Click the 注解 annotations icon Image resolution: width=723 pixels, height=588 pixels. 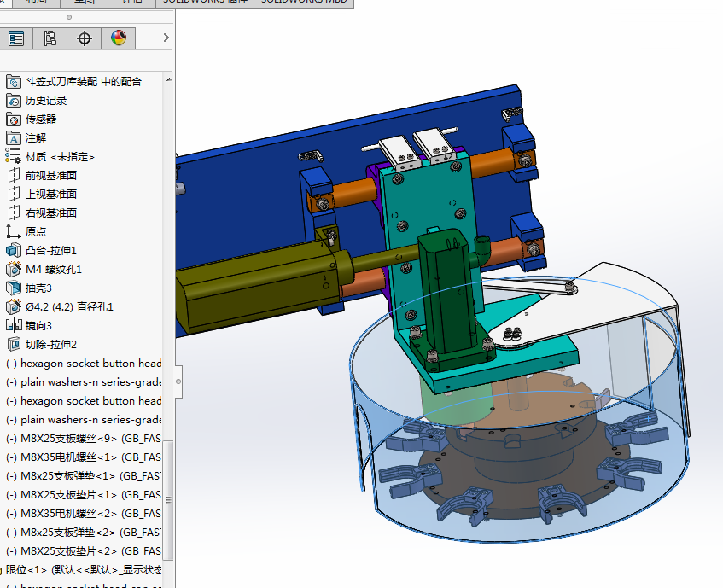pos(14,138)
